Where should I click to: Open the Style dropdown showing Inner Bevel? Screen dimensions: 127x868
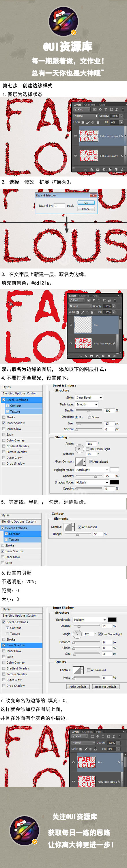89,398
